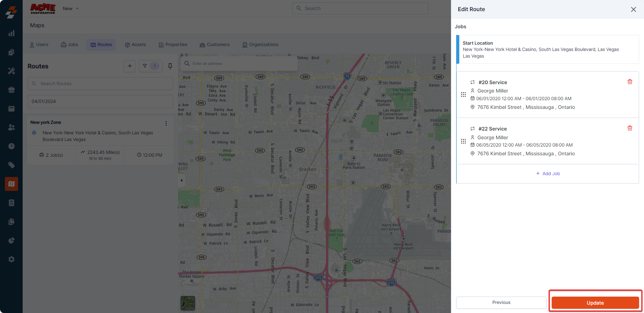The width and height of the screenshot is (644, 313).
Task: Switch to the Jobs tab
Action: tap(69, 45)
